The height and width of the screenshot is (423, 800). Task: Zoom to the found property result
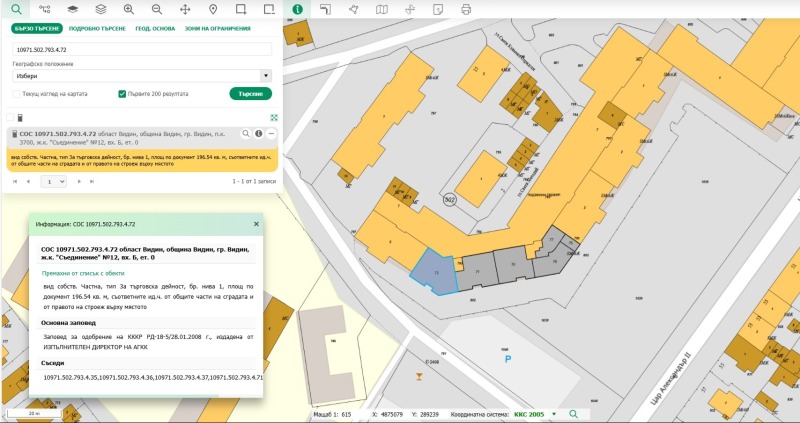point(245,133)
